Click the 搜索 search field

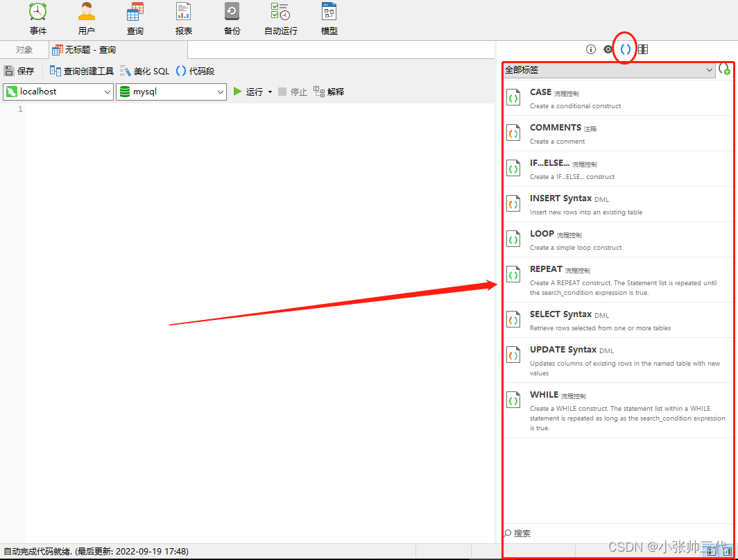click(x=619, y=533)
